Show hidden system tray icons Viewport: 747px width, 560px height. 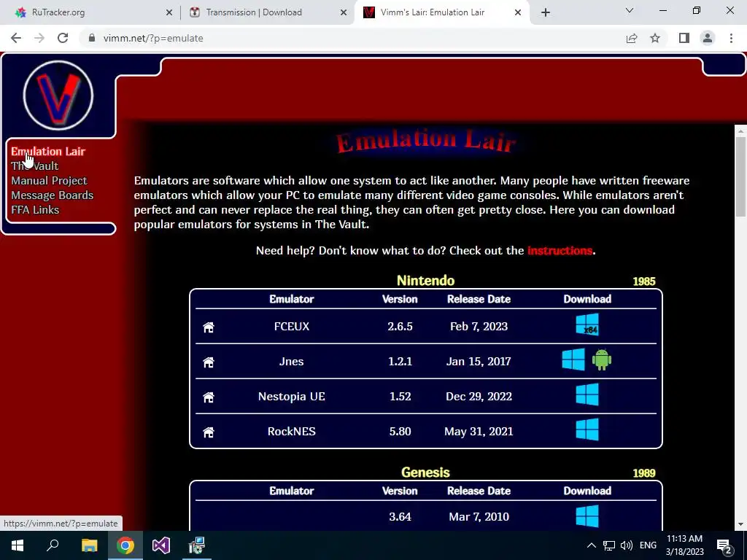[x=591, y=545]
